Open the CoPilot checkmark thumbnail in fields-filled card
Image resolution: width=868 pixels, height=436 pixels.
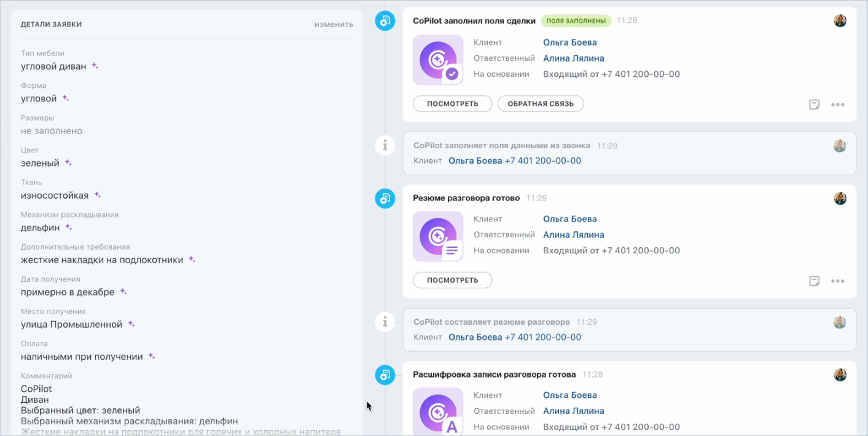(438, 60)
